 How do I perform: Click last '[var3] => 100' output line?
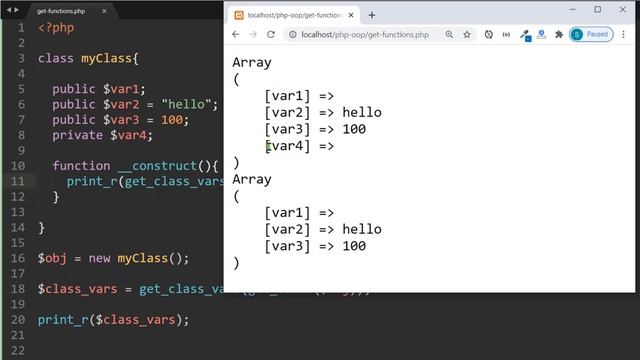coord(315,246)
